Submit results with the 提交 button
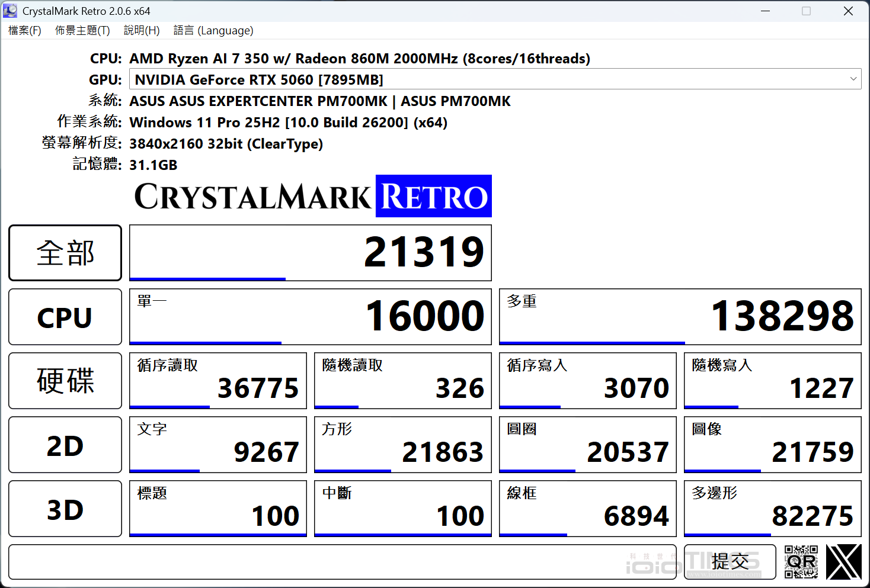The height and width of the screenshot is (588, 870). (730, 561)
